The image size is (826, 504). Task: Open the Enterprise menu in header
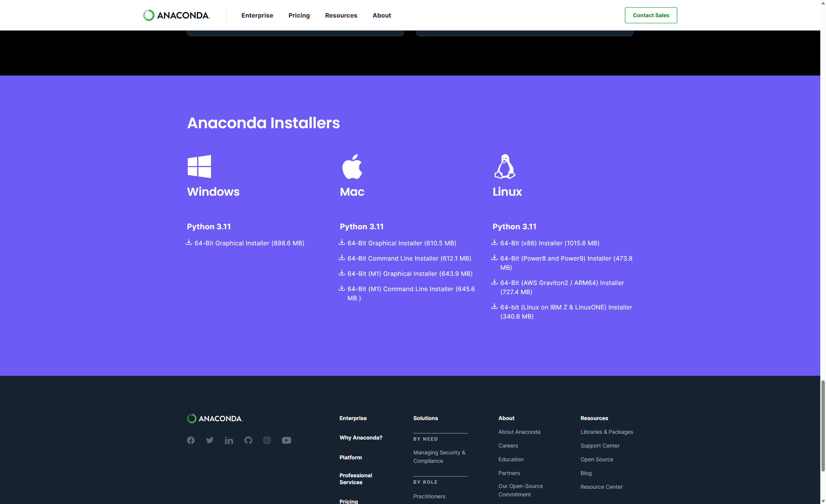coord(257,15)
